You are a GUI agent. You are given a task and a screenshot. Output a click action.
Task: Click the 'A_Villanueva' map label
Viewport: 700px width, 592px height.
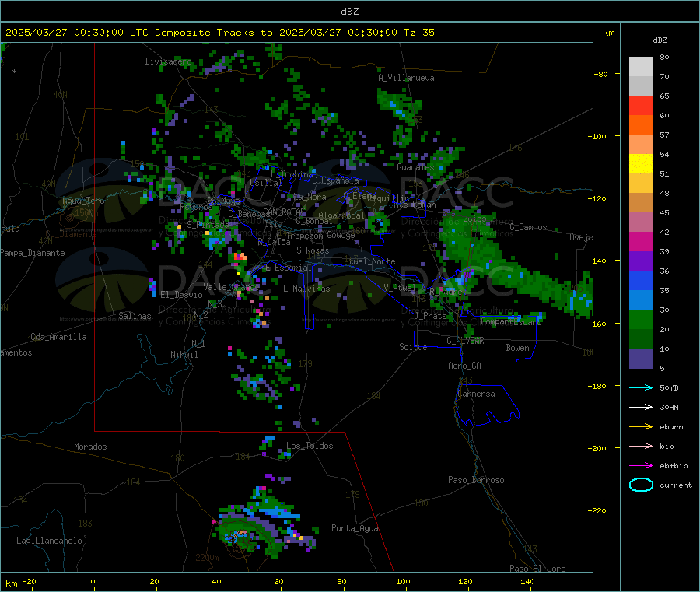(x=406, y=78)
